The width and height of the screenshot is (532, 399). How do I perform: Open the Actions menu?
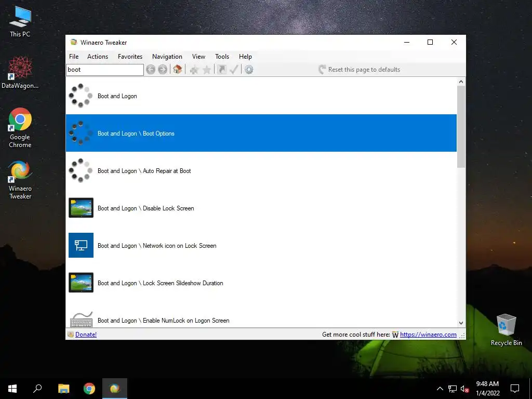[x=98, y=57]
